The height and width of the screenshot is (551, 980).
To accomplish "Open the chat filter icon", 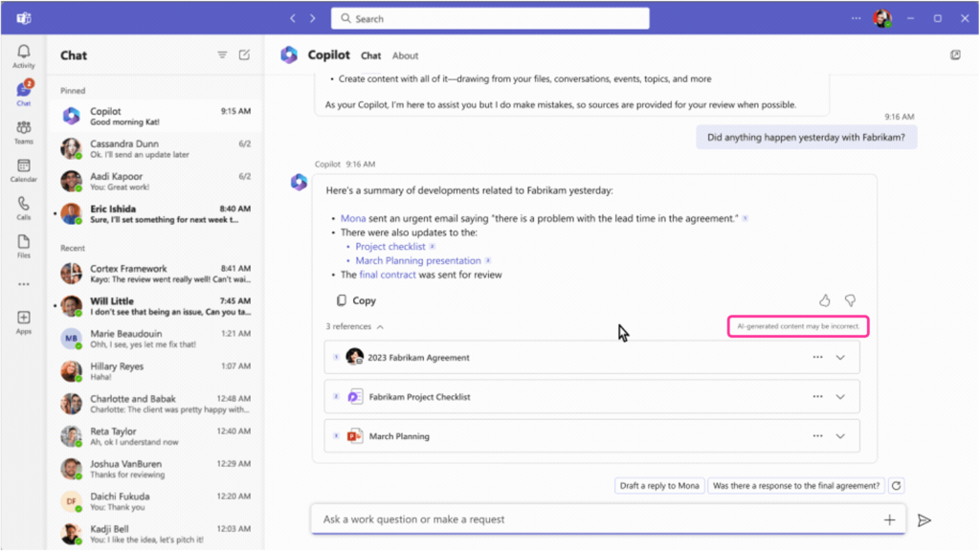I will pos(221,55).
